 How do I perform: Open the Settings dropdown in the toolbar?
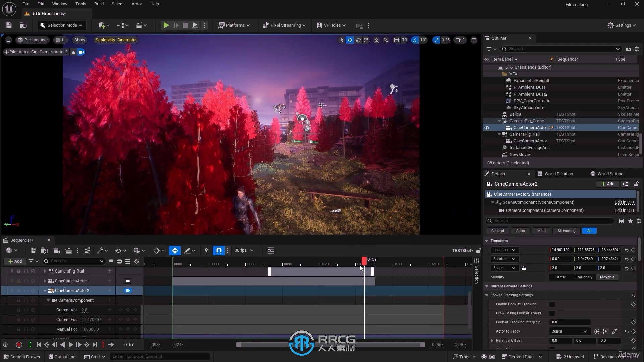[622, 25]
